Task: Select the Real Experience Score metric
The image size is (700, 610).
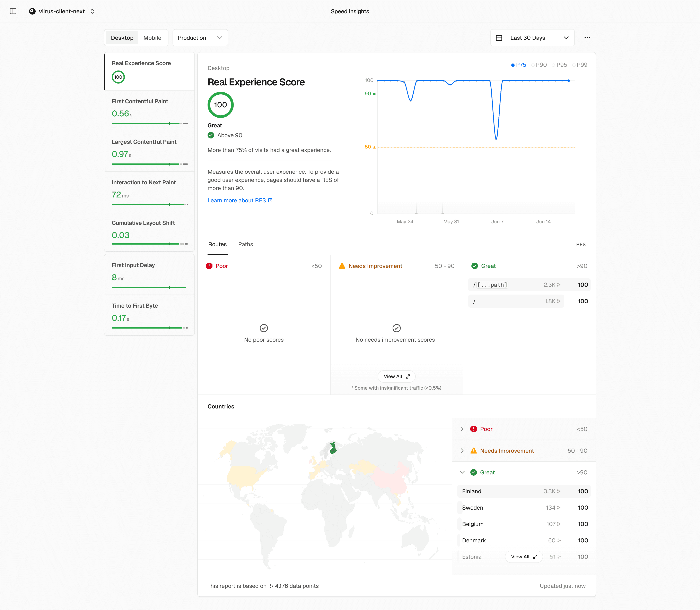Action: [150, 71]
